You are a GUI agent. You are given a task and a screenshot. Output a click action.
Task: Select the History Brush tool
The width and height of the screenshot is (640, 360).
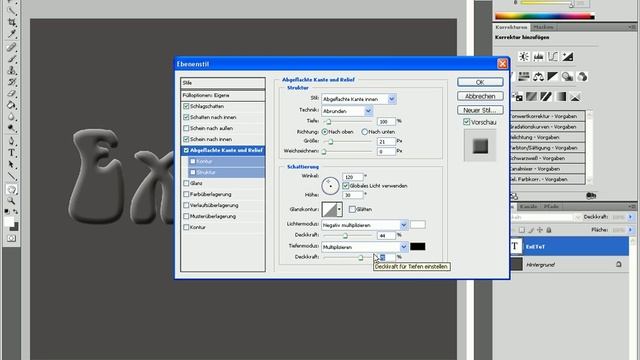pos(11,82)
